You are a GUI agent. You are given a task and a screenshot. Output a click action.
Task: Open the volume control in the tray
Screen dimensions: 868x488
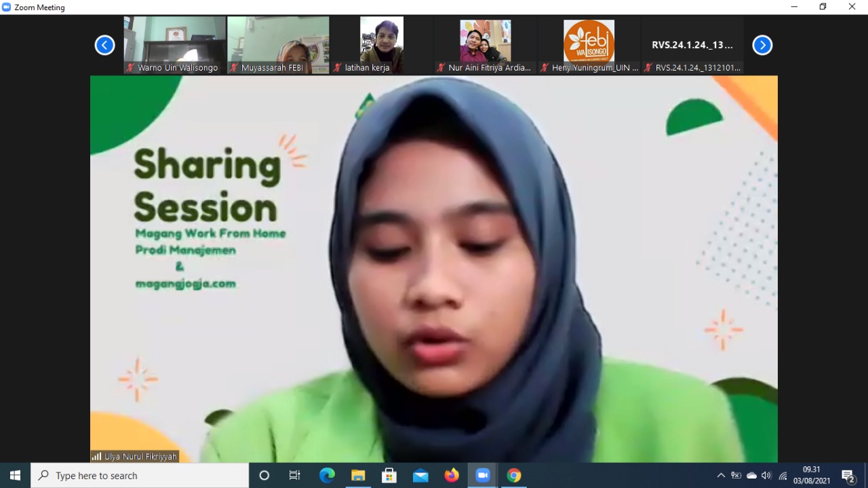click(x=767, y=475)
